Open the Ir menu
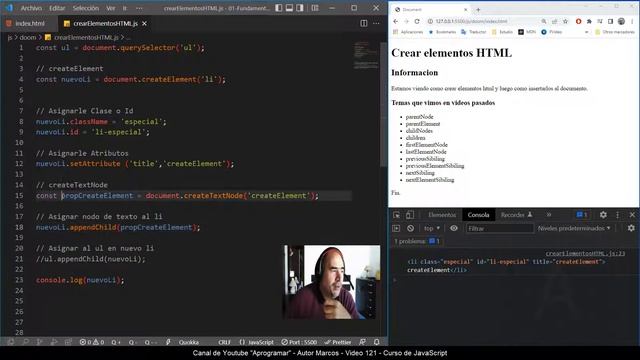This screenshot has height=360, width=640. pos(124,8)
